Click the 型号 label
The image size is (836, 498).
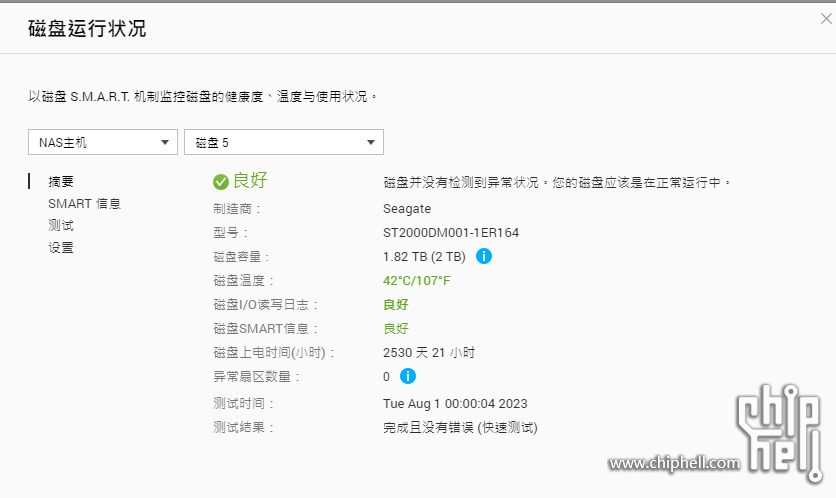click(x=230, y=232)
